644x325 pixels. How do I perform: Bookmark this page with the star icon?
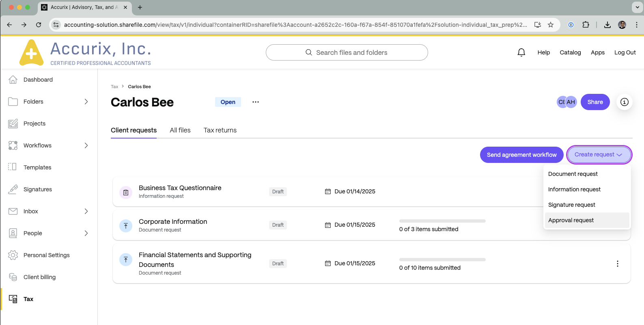(x=551, y=25)
